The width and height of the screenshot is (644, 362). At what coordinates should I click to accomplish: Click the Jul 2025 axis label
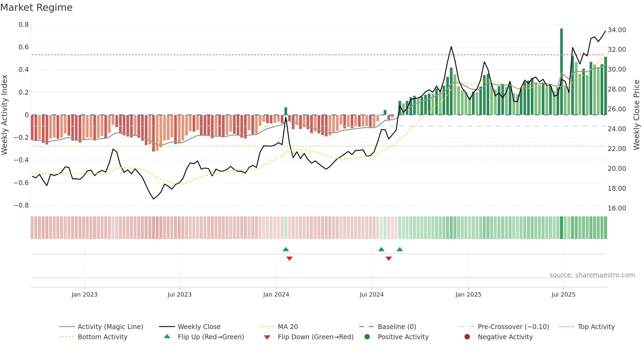pos(563,295)
